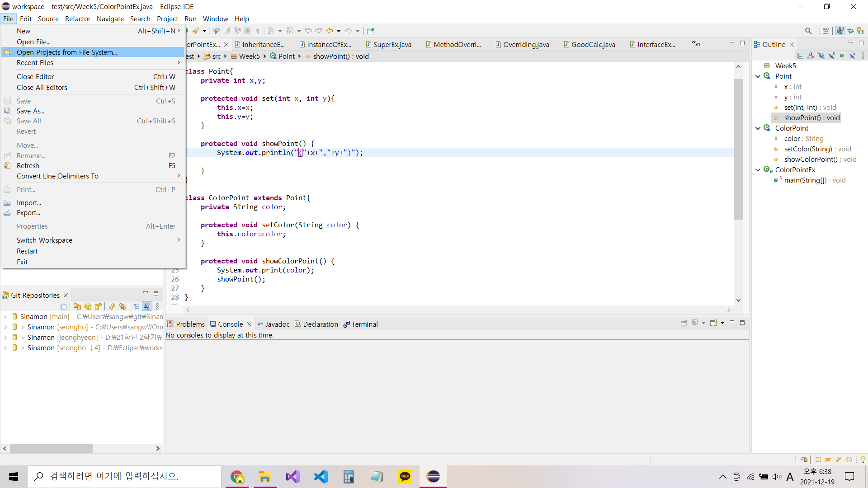Clone a Git repository icon
868x488 pixels.
click(88, 306)
